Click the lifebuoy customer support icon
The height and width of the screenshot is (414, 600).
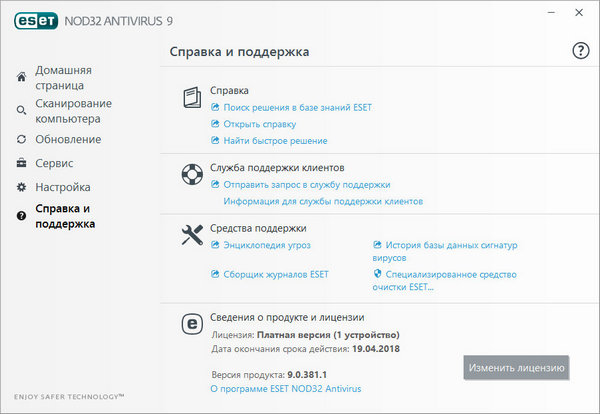click(192, 176)
